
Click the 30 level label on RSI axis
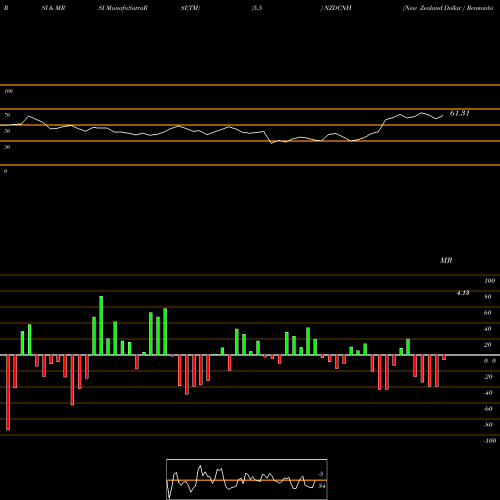[7, 147]
